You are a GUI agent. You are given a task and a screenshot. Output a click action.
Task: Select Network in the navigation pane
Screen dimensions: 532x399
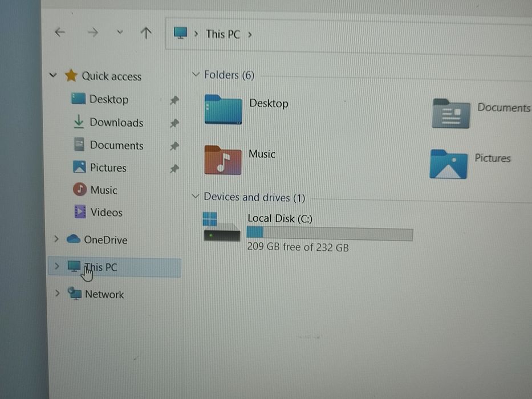click(104, 294)
